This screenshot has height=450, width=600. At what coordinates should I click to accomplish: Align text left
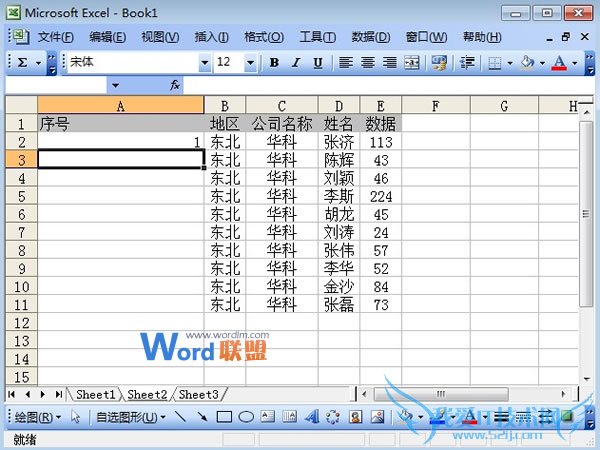tap(346, 62)
